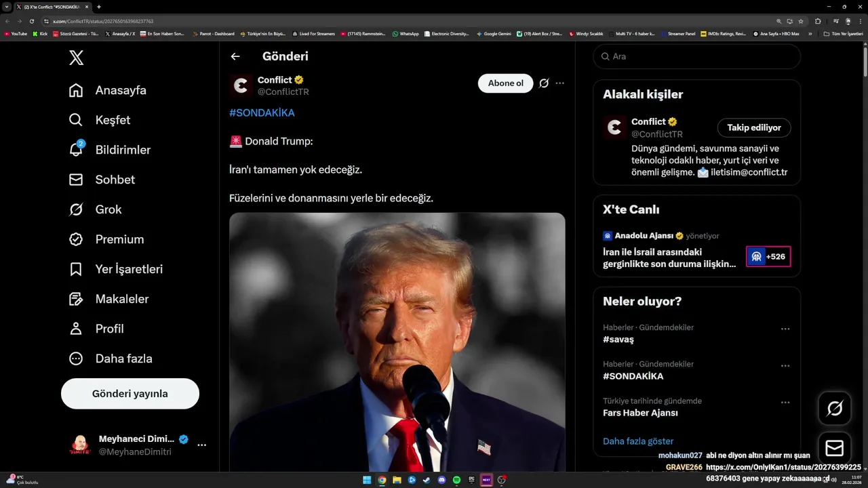
Task: Go to X home via the X logo
Action: click(77, 58)
